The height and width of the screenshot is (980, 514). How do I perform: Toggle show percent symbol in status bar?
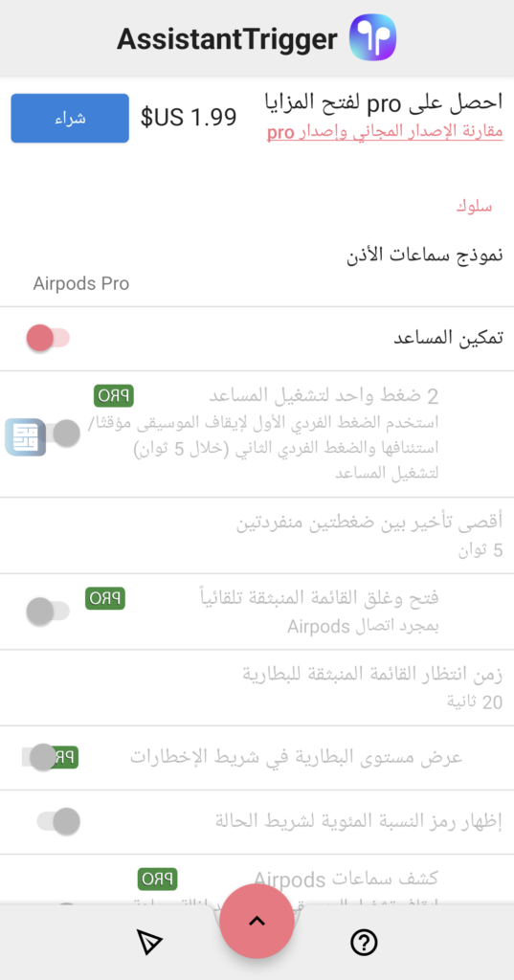coord(58,821)
